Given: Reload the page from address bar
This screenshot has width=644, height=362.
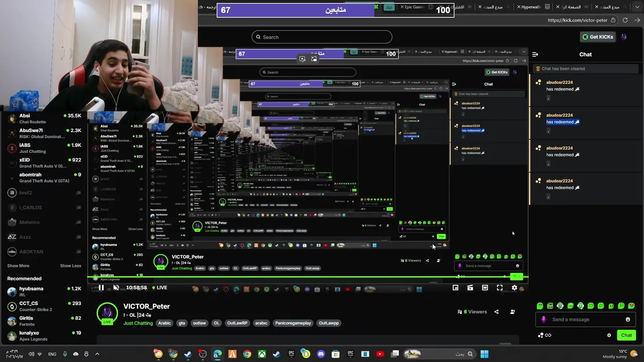Looking at the screenshot, I should (625, 20).
